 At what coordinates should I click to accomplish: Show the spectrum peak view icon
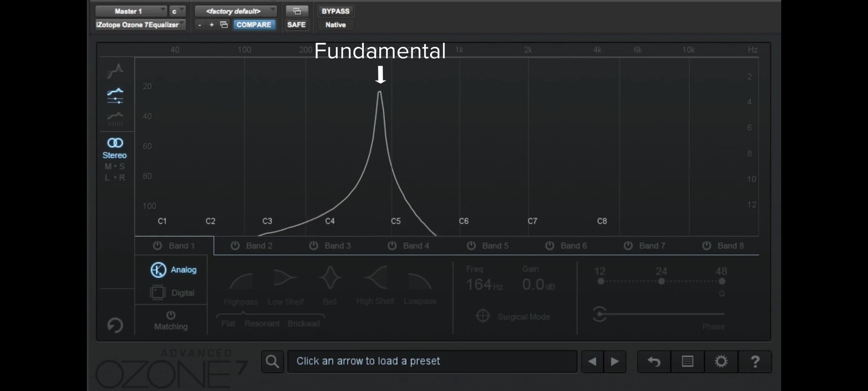115,71
